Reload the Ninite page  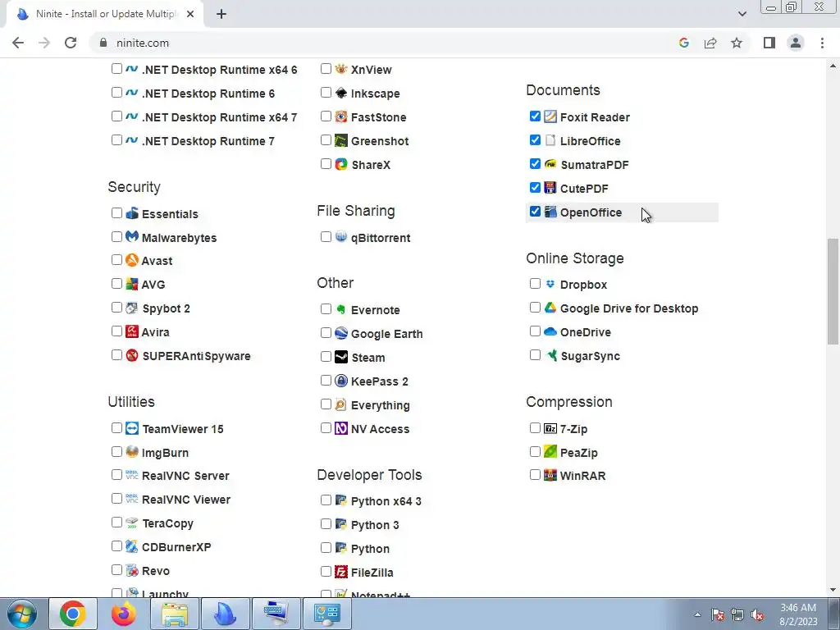pos(71,43)
